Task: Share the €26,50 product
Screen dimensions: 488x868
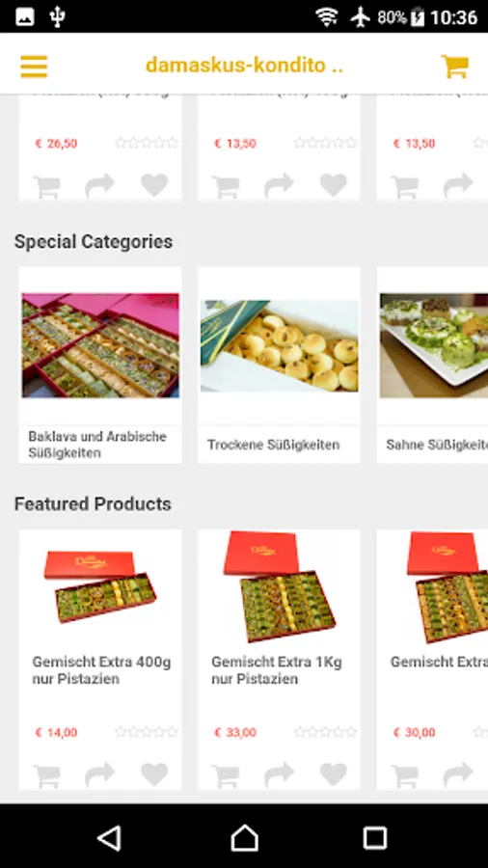Action: coord(100,185)
